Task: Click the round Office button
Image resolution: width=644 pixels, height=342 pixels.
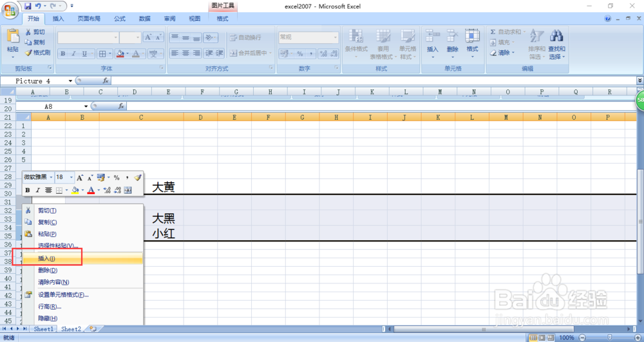Action: point(10,10)
